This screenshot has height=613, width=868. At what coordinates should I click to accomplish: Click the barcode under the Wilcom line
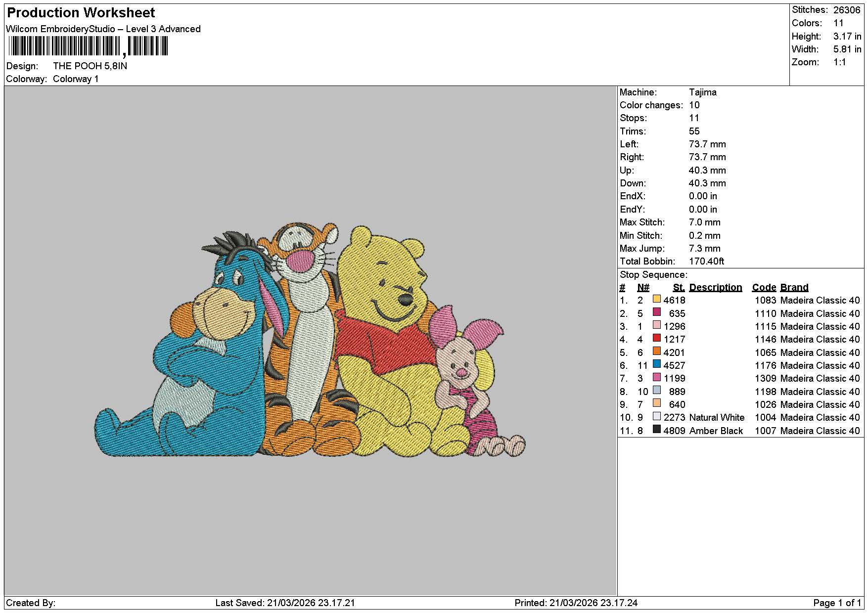click(x=88, y=47)
